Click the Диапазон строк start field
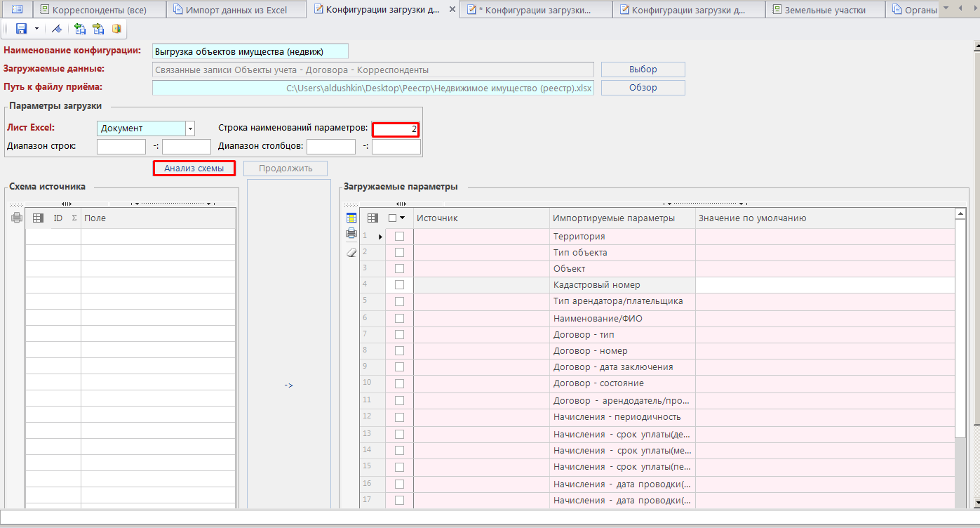 click(121, 147)
